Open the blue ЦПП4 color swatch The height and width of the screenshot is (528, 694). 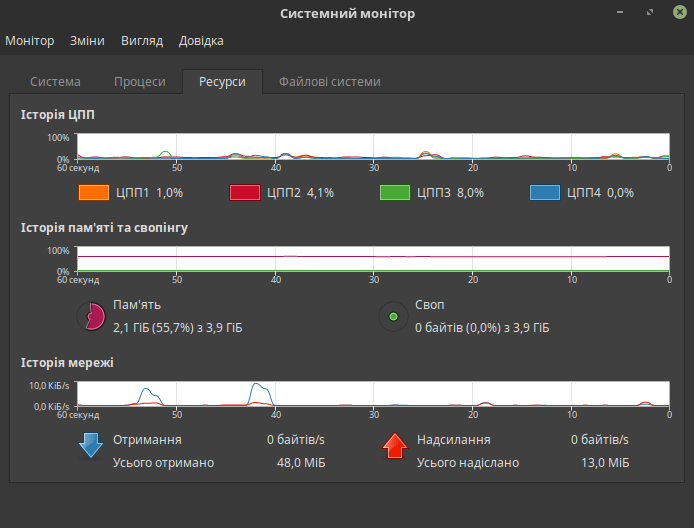(x=544, y=193)
